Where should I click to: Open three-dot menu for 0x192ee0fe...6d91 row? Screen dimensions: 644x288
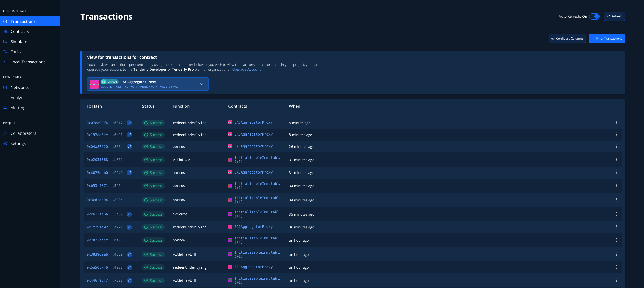coord(616,135)
